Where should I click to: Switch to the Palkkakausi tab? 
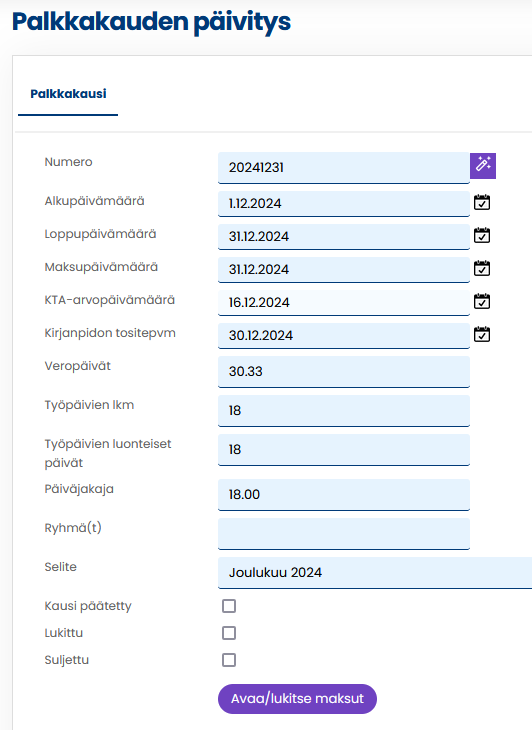click(68, 94)
